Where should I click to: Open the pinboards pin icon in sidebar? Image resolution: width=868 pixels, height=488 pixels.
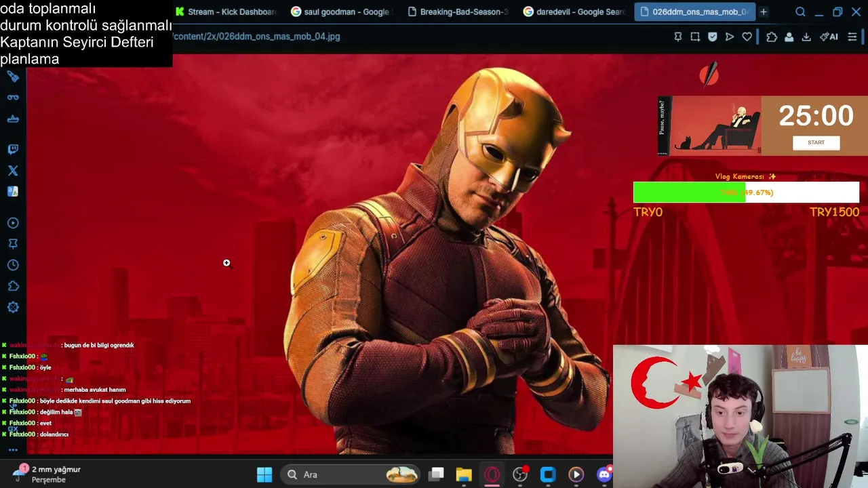pos(13,244)
